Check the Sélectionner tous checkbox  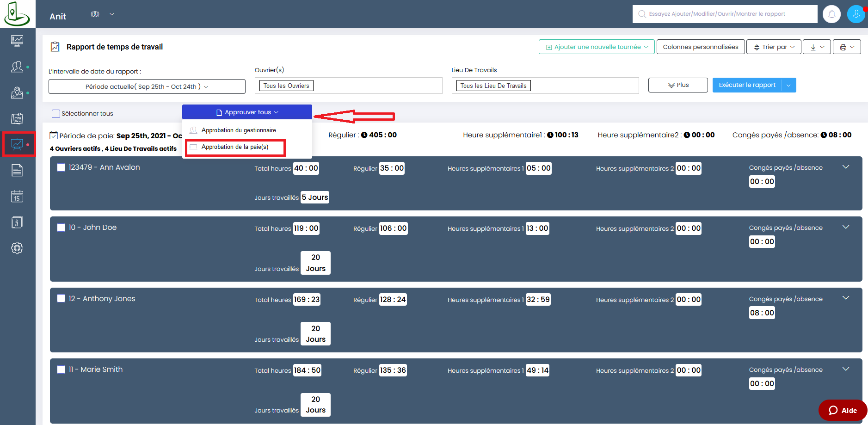pyautogui.click(x=56, y=114)
